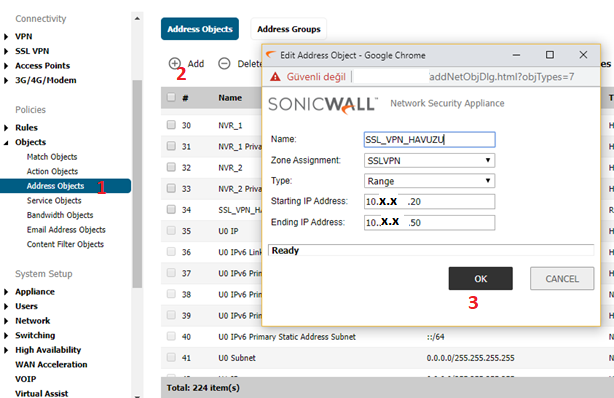Toggle the select-all checkbox in the table header
Viewport: 614px width, 398px height.
[171, 97]
